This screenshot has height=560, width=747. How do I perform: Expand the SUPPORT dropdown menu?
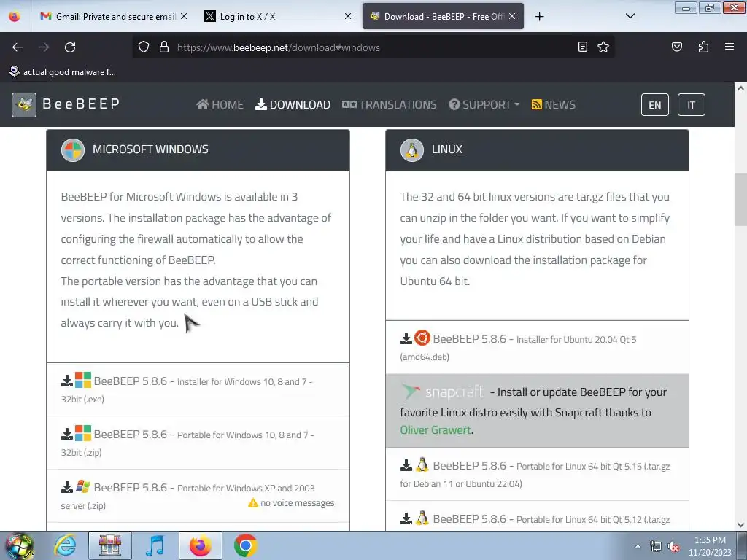484,104
